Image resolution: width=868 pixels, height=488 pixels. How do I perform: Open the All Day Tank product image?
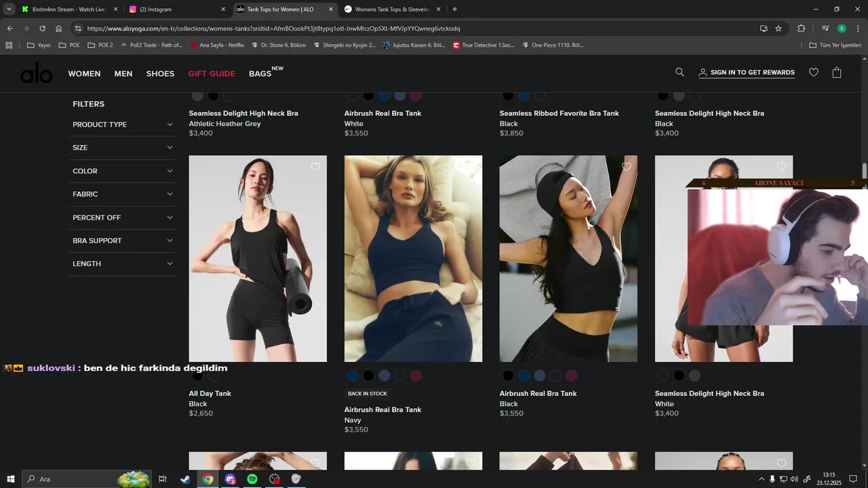[258, 258]
